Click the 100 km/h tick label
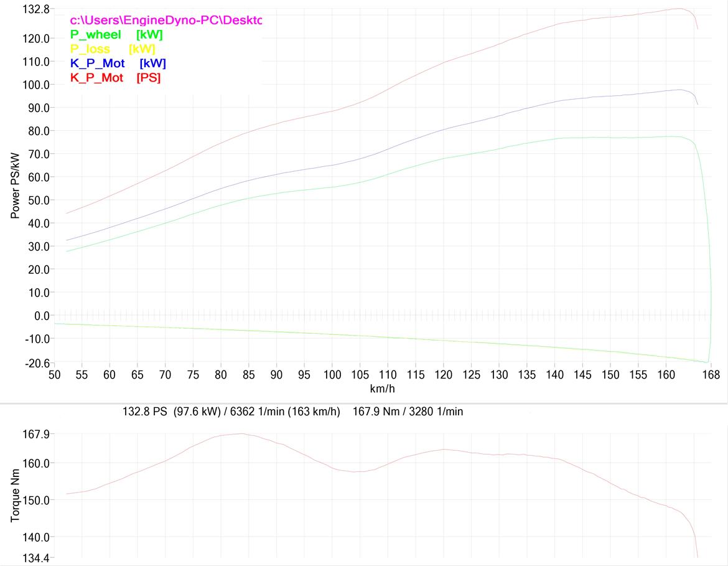Screen dimensions: 728x566 [x=332, y=375]
